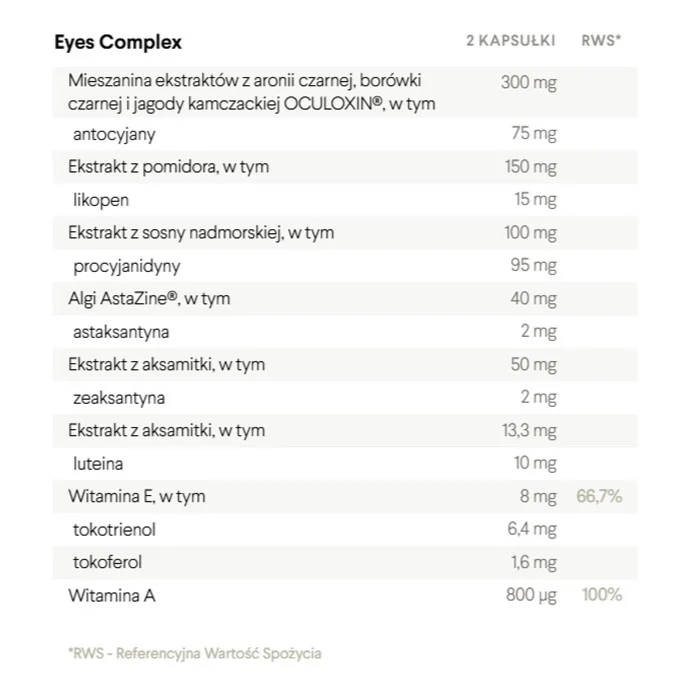The image size is (700, 700).
Task: Click the antocyjany row label
Action: click(x=114, y=134)
